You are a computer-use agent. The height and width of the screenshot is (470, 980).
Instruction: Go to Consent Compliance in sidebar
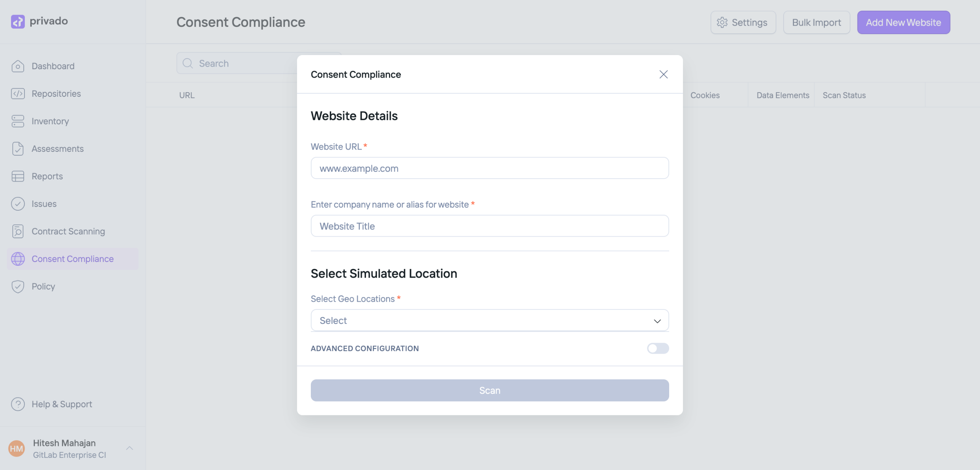coord(72,259)
